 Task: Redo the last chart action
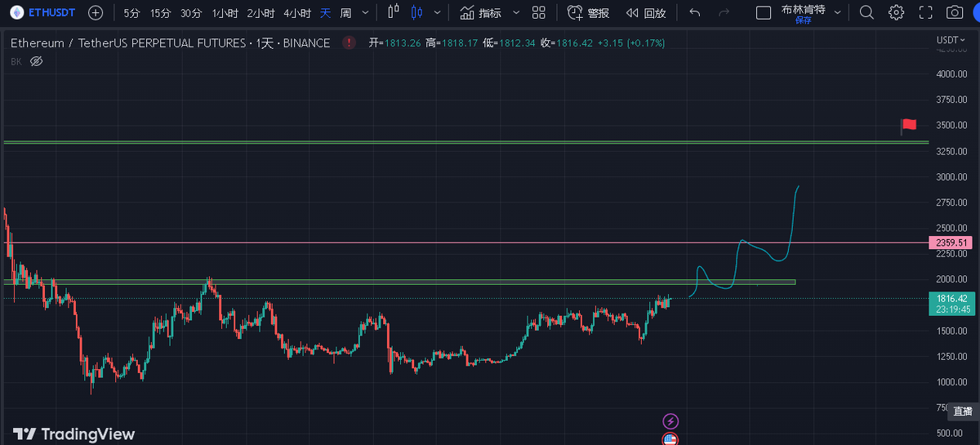(x=724, y=13)
